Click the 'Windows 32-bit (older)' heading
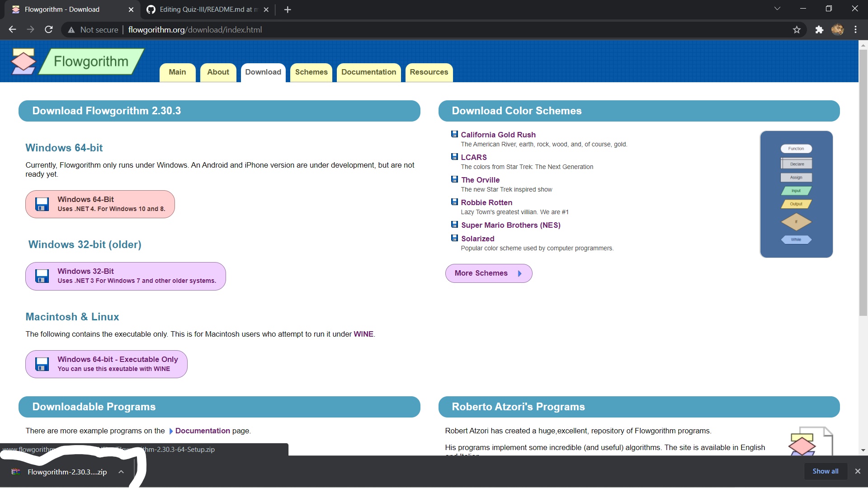 click(x=85, y=244)
